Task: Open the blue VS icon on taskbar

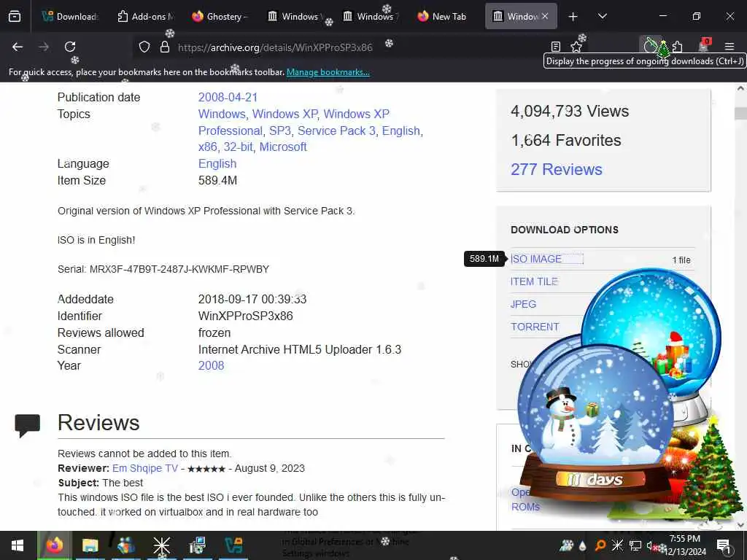Action: [x=233, y=545]
